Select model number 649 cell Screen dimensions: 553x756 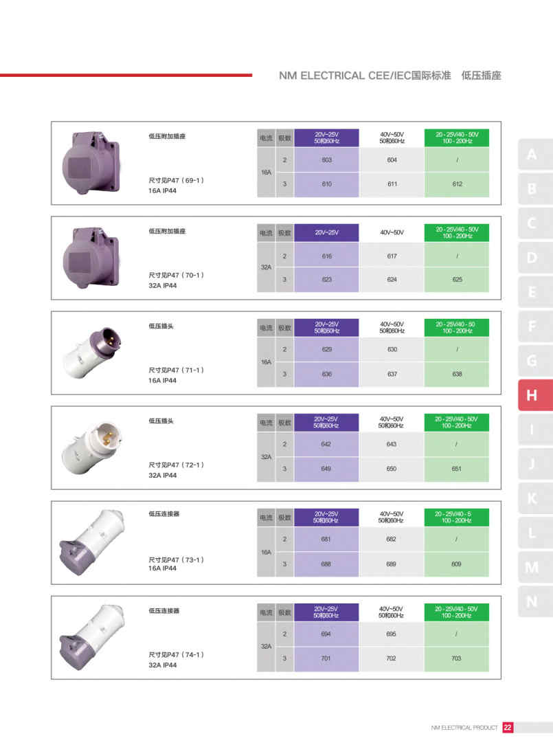(326, 469)
